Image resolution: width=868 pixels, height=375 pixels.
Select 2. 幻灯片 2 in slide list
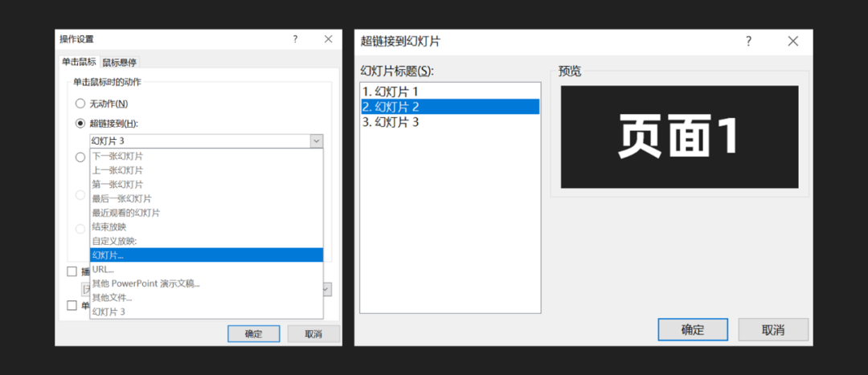pyautogui.click(x=449, y=107)
